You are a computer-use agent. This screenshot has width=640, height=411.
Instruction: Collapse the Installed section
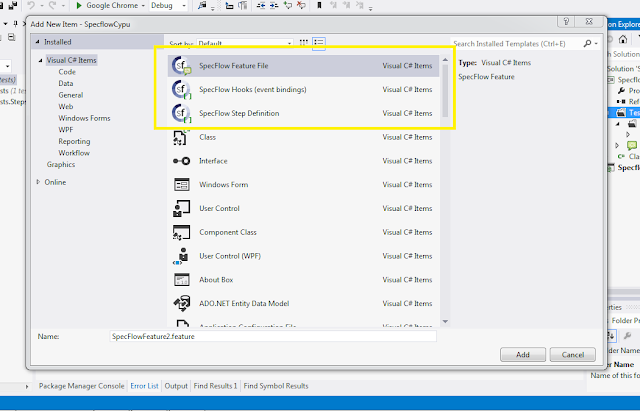point(38,42)
